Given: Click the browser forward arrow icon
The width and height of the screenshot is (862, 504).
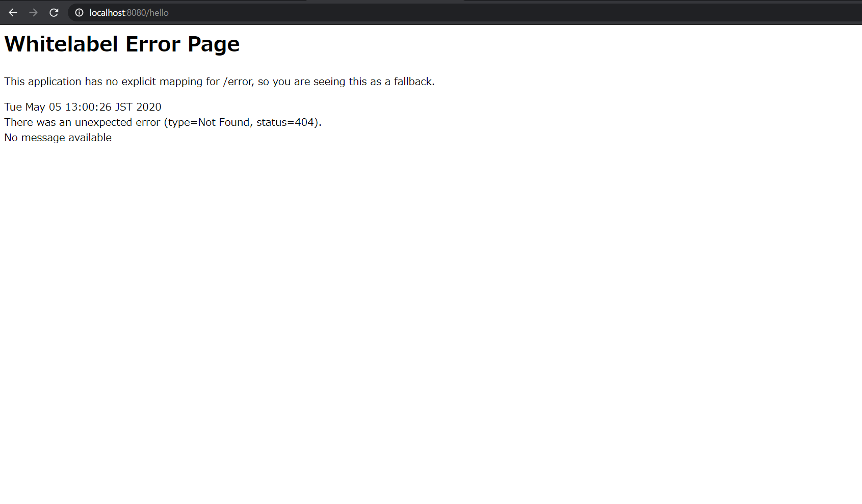Looking at the screenshot, I should (x=33, y=13).
